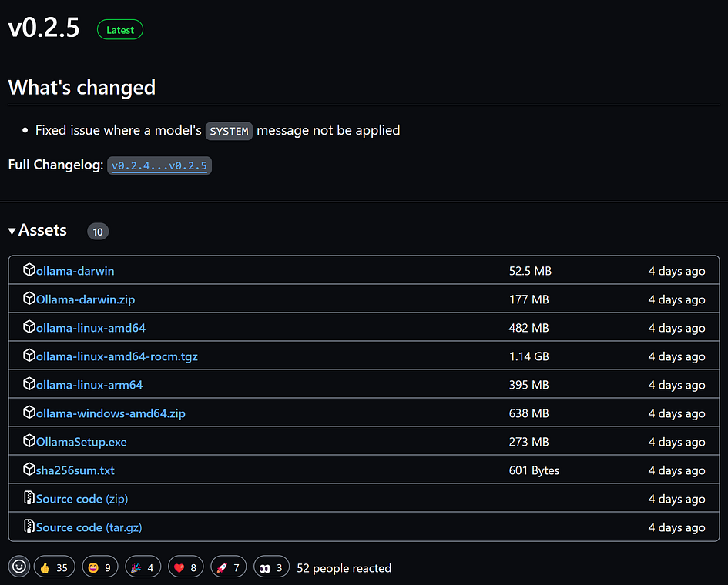Open the v0.2.5 release title
The image size is (728, 585).
[x=44, y=28]
